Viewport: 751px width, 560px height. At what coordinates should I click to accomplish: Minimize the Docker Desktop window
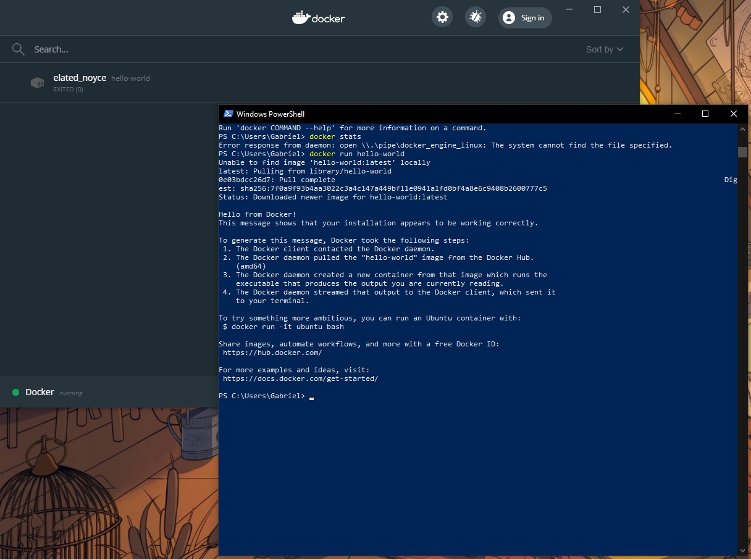tap(569, 10)
